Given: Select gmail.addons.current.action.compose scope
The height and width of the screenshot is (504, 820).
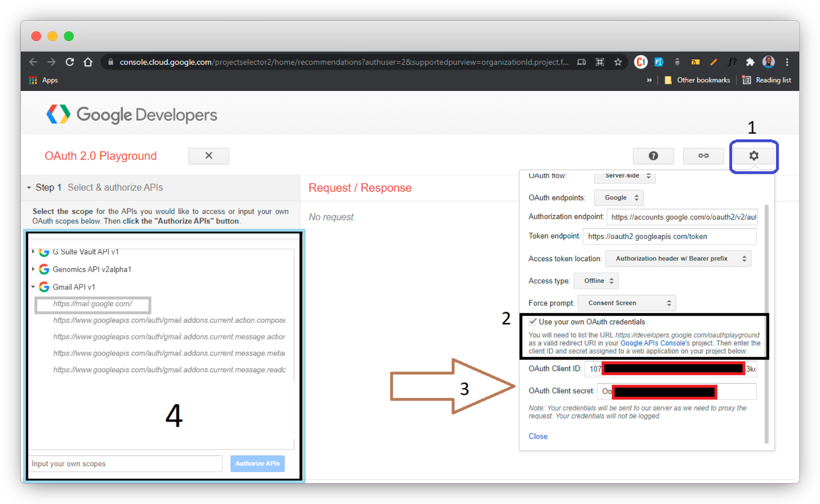Looking at the screenshot, I should 169,321.
